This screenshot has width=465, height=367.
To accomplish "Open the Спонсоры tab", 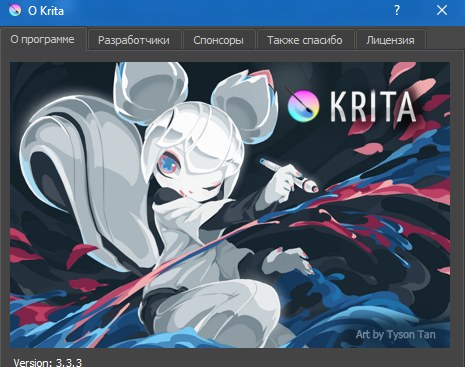I will 218,40.
